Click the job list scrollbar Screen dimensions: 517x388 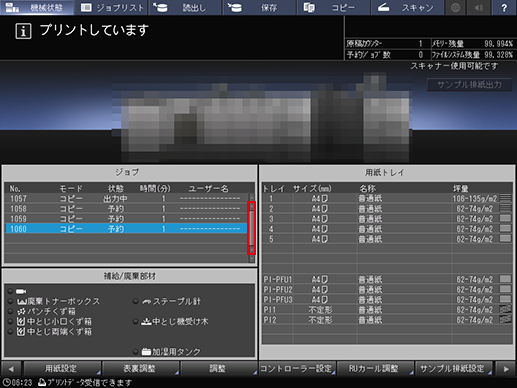pyautogui.click(x=252, y=228)
